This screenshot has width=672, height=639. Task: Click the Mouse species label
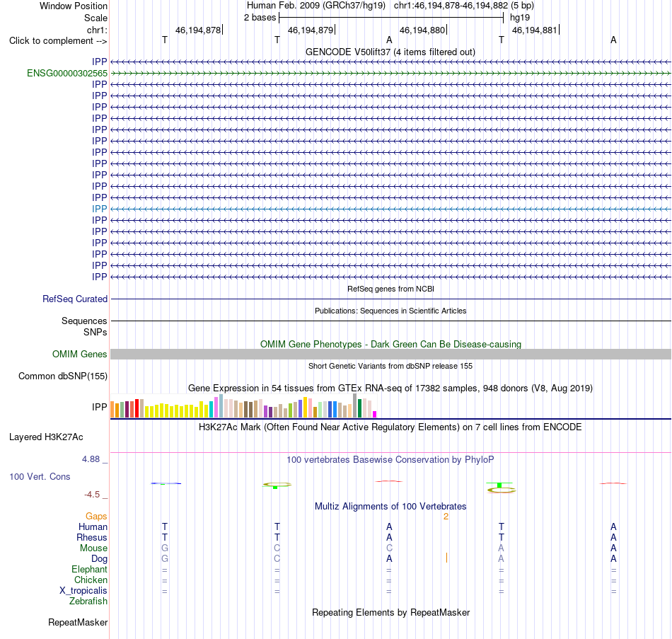coord(94,548)
